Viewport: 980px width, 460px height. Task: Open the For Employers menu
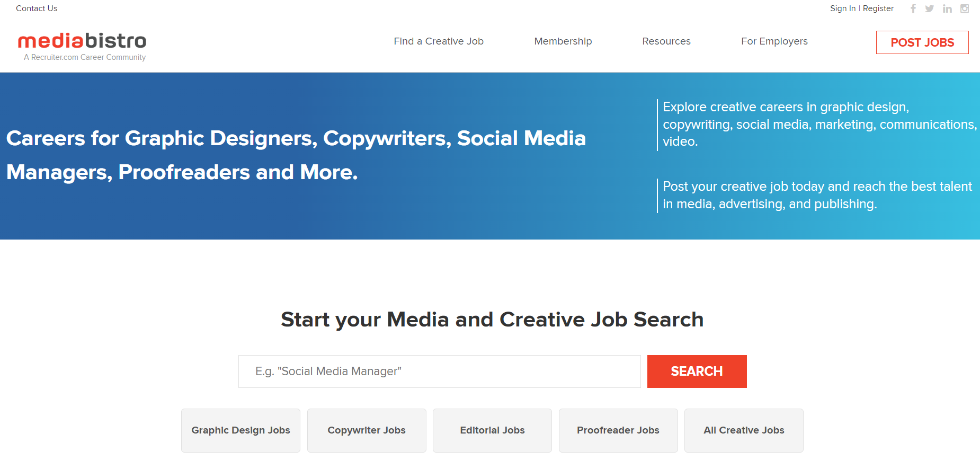(774, 41)
